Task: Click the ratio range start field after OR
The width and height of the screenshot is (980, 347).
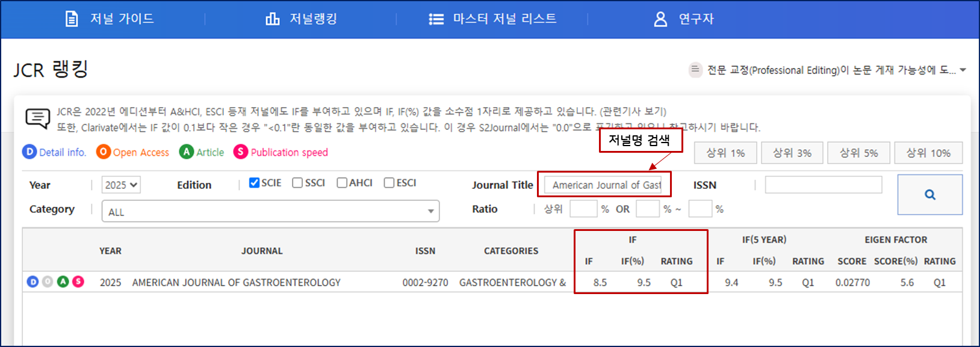Action: (648, 209)
